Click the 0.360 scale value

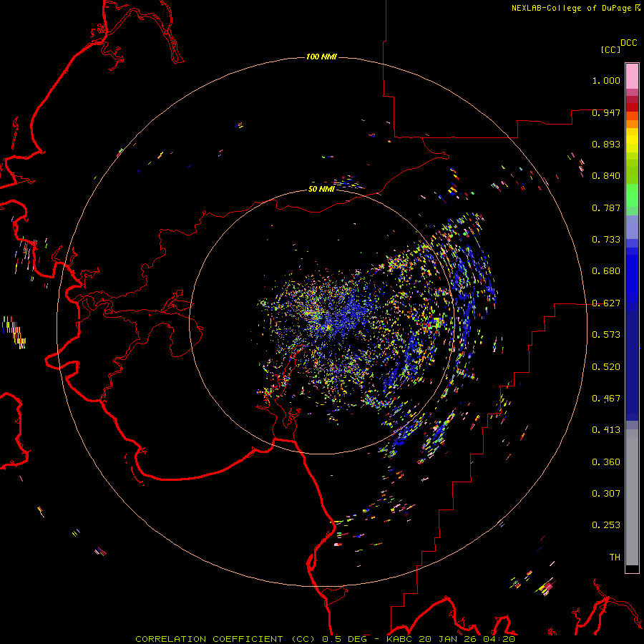606,462
